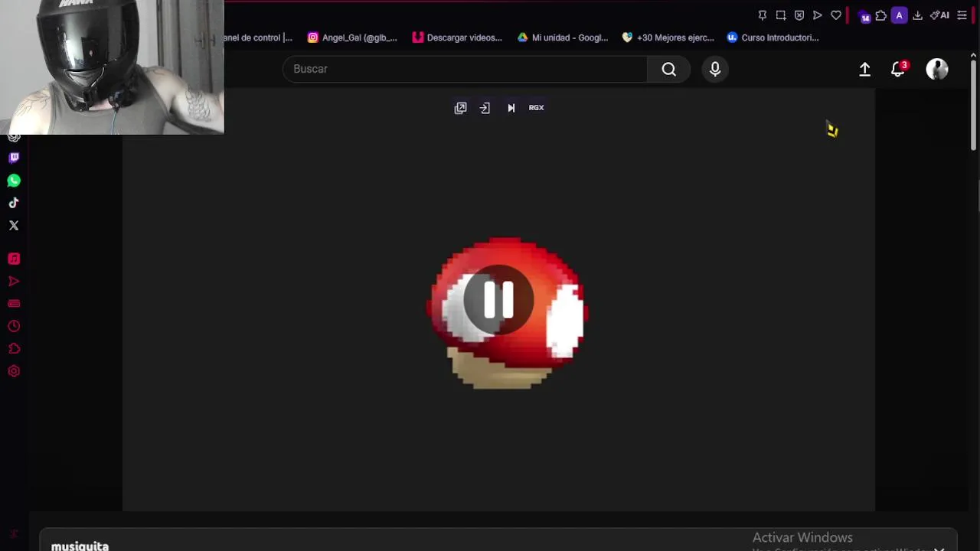Click the purple A extension icon
Screen dimensions: 980x551
[x=900, y=15]
